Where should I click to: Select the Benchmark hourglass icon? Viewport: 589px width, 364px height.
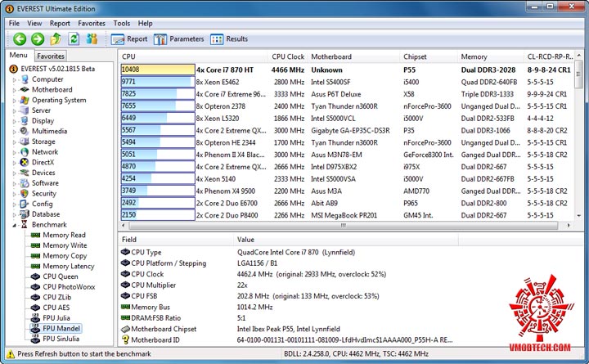[x=25, y=225]
